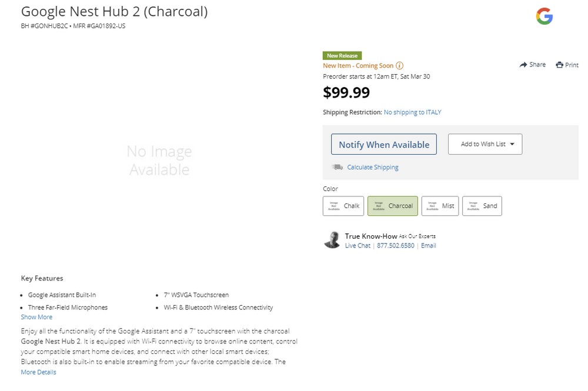Click the Chalk swatch thumbnail image
Image resolution: width=588 pixels, height=391 pixels.
point(334,206)
